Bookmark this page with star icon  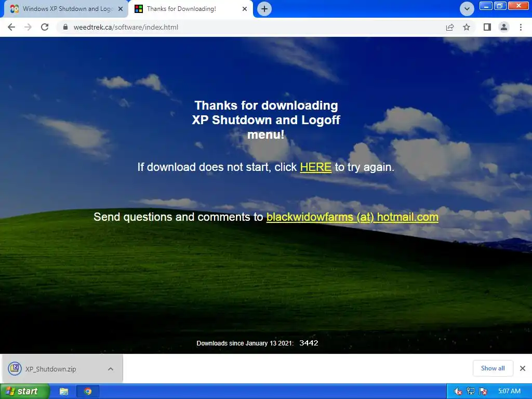467,27
